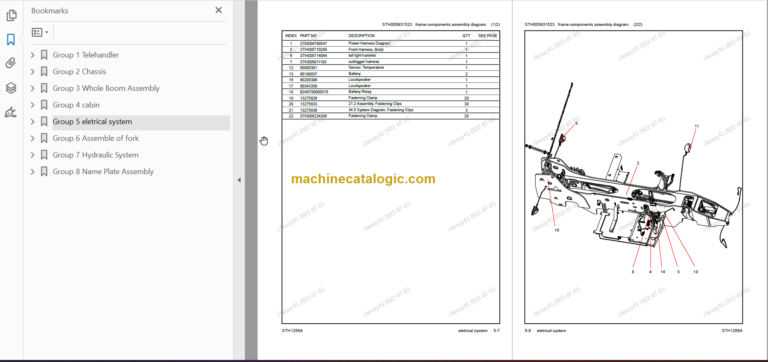Expand Group 2 Chassis chevron
The width and height of the screenshot is (768, 362).
(x=32, y=72)
